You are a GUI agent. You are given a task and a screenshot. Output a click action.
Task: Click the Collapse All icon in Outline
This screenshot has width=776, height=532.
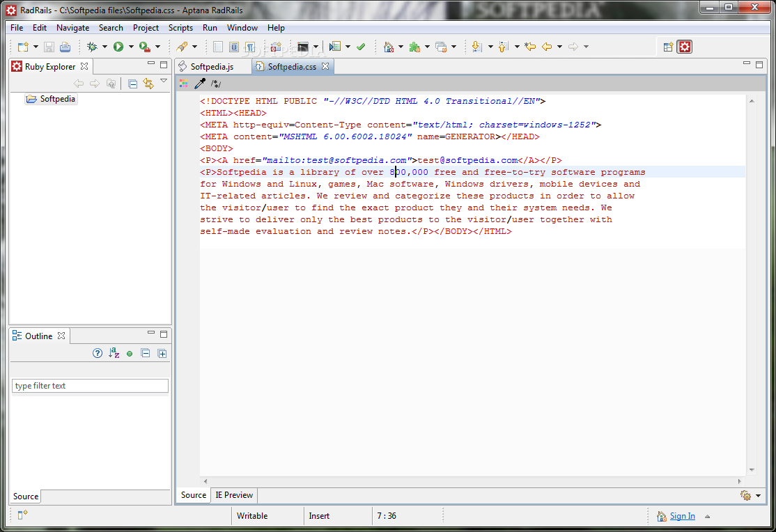coord(146,353)
